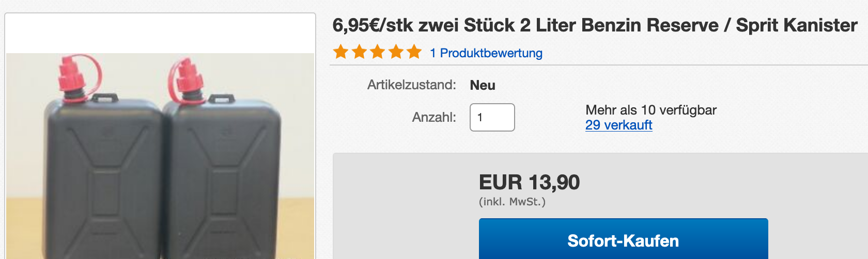Screen dimensions: 868x259
Task: Click the "Anzahl:" label
Action: [434, 118]
